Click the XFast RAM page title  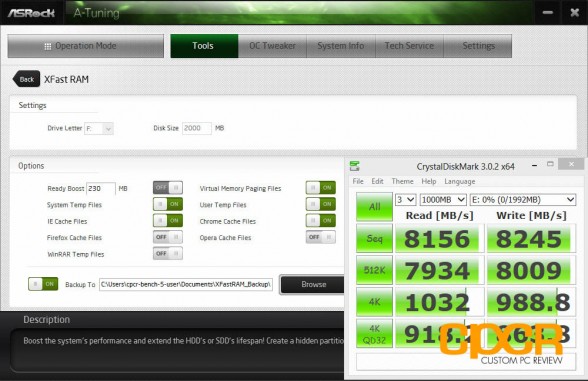[66, 80]
